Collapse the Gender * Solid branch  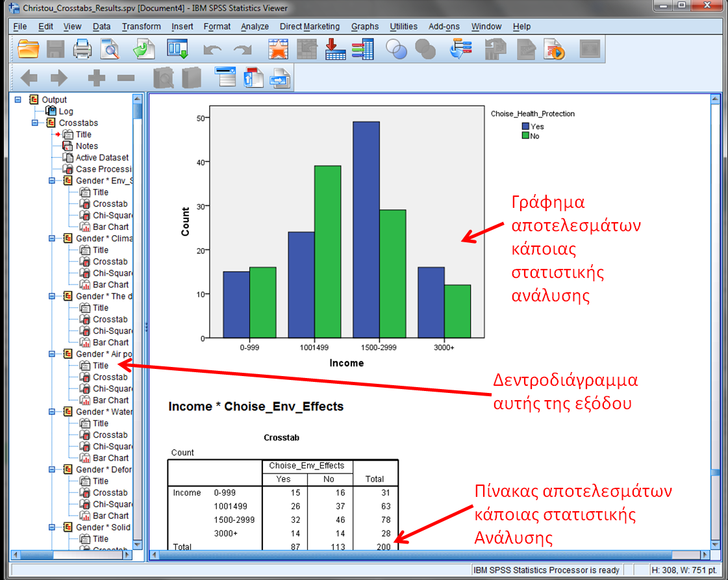52,527
